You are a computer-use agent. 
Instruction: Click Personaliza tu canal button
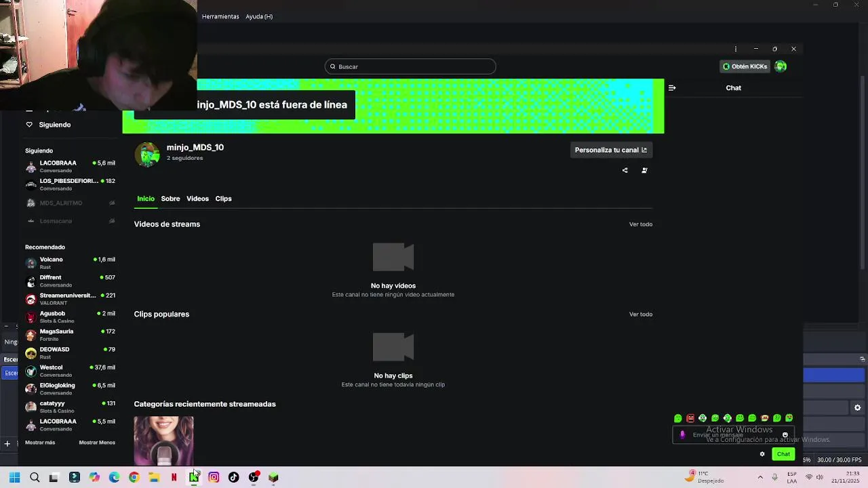[611, 150]
